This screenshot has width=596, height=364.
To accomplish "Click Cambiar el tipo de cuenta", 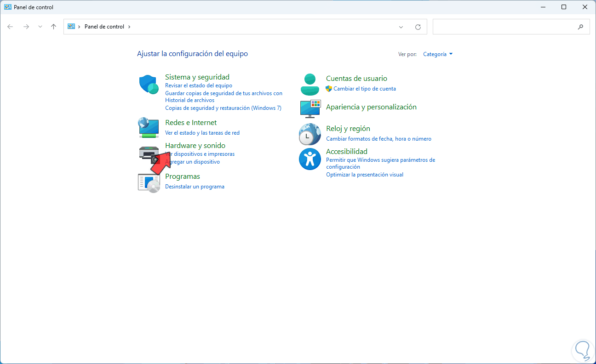I will [365, 89].
